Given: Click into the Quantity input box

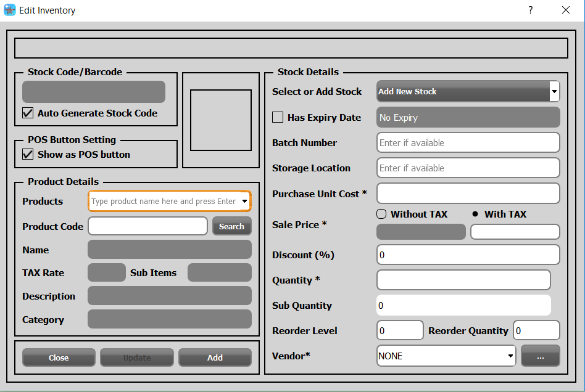Looking at the screenshot, I should pos(463,280).
